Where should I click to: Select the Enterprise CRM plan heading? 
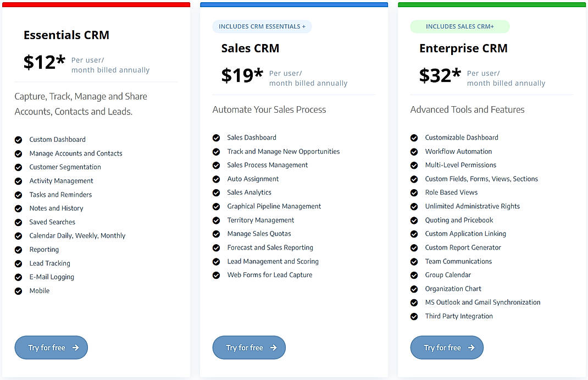point(463,48)
